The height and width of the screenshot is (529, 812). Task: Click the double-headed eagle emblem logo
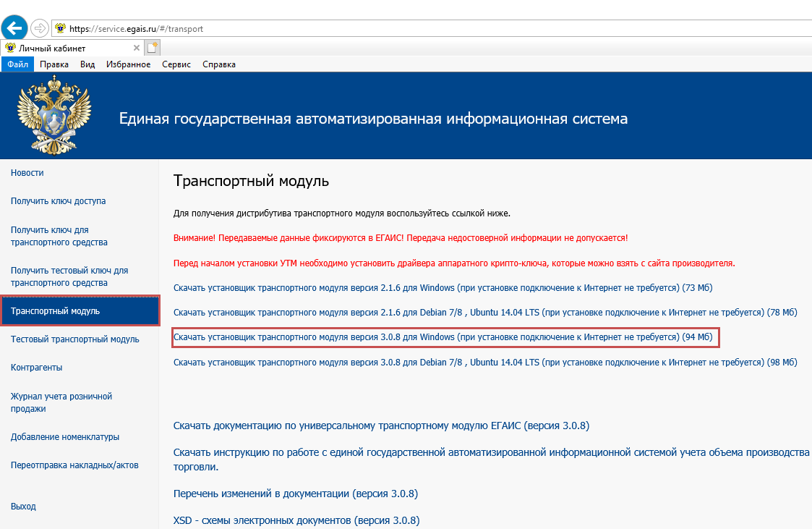54,115
